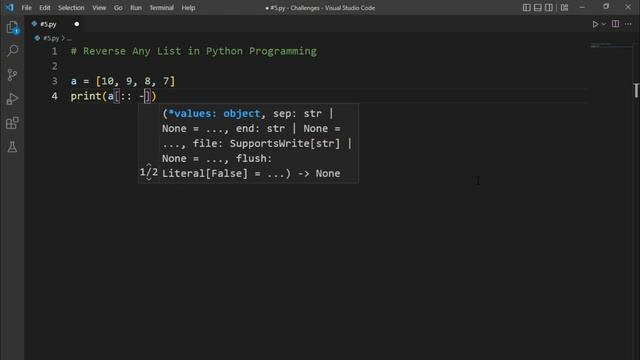640x360 pixels.
Task: Click the breadcrumb ellipsis after #5.py
Action: point(69,38)
